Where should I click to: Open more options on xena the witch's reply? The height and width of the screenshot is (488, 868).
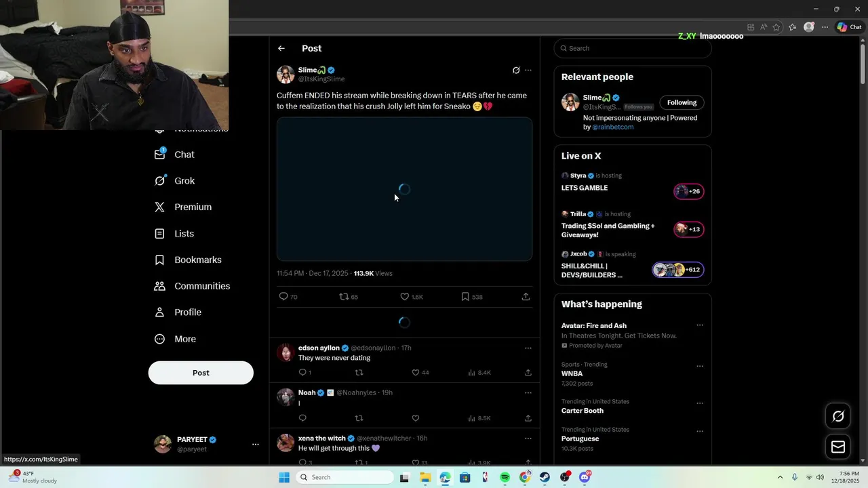coord(528,438)
